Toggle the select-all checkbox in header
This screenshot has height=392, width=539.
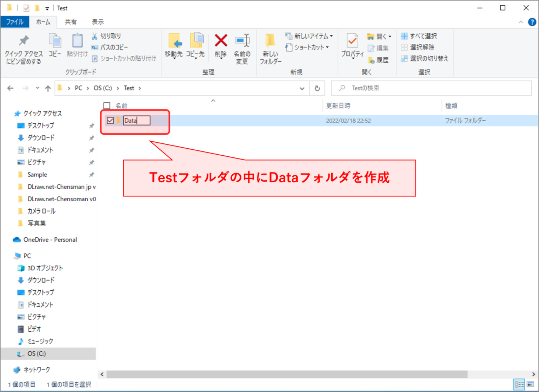coord(107,106)
